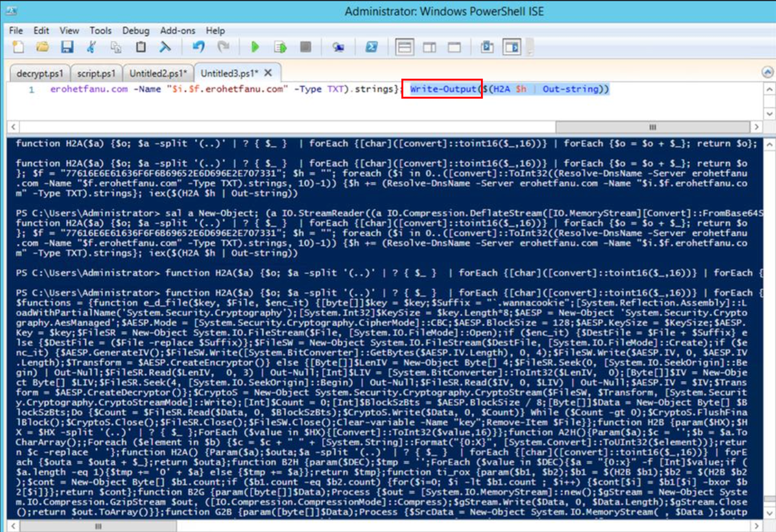The width and height of the screenshot is (776, 532).
Task: Click the console horizontal scroll-right arrow
Action: pyautogui.click(x=757, y=526)
